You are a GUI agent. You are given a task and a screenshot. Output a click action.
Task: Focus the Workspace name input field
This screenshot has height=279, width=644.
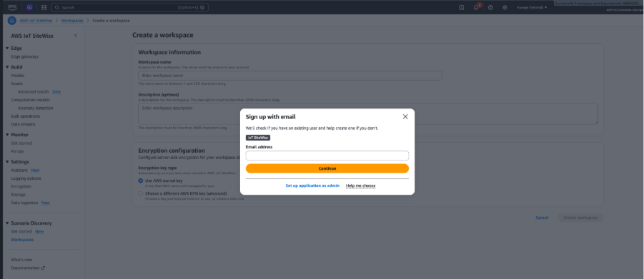point(290,76)
